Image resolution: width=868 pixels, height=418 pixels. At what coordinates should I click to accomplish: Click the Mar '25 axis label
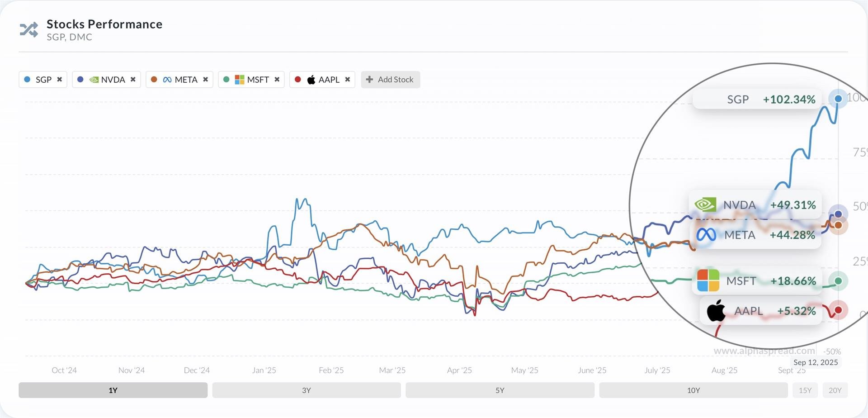pyautogui.click(x=392, y=370)
